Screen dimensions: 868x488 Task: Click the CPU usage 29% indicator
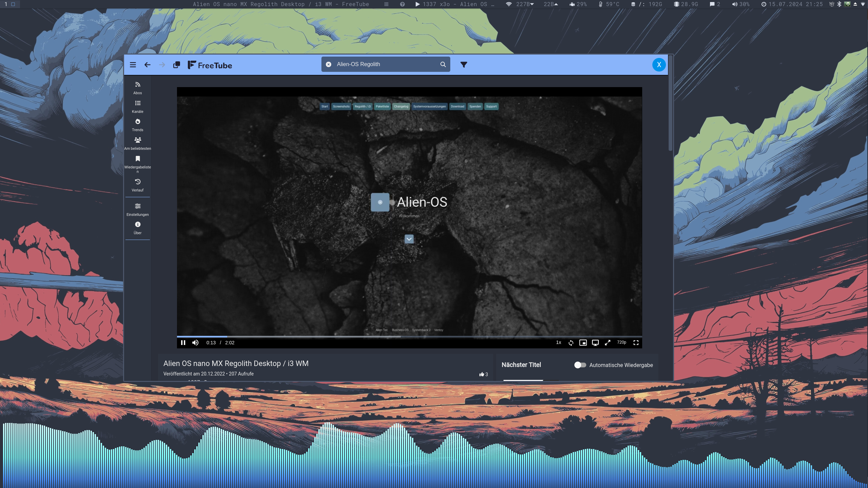(578, 4)
